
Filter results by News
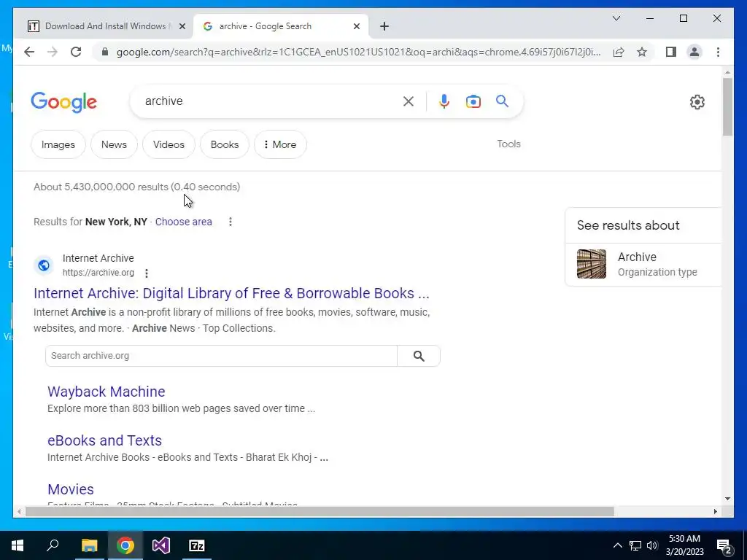pyautogui.click(x=114, y=144)
